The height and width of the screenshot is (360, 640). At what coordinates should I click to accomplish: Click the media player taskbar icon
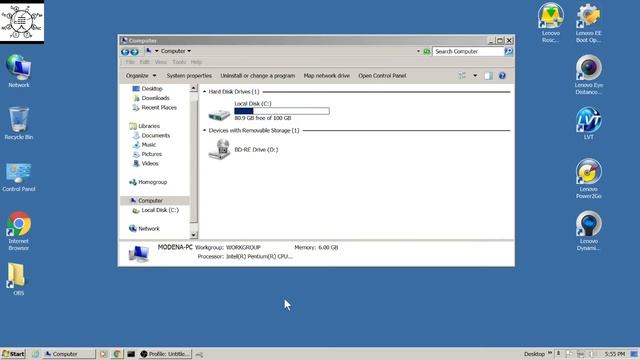click(103, 354)
